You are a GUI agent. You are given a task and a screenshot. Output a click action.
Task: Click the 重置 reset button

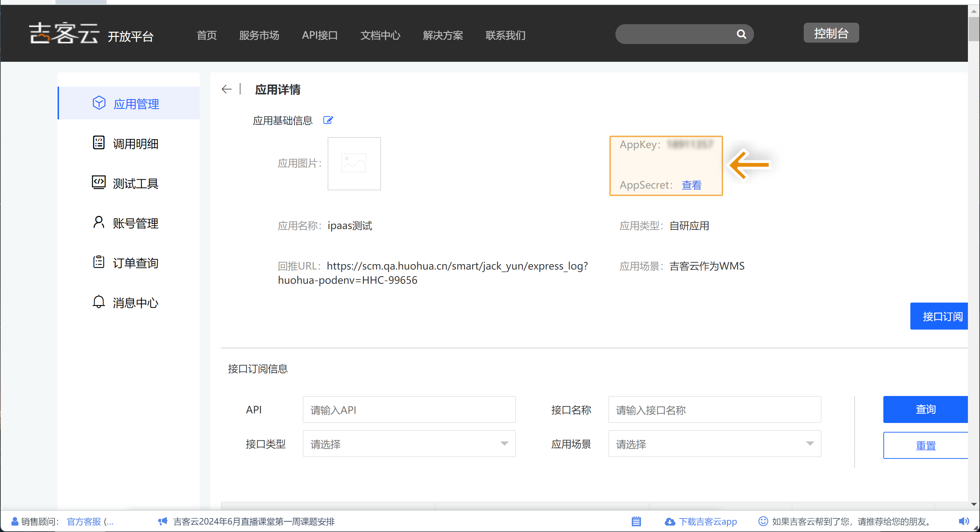click(x=925, y=445)
